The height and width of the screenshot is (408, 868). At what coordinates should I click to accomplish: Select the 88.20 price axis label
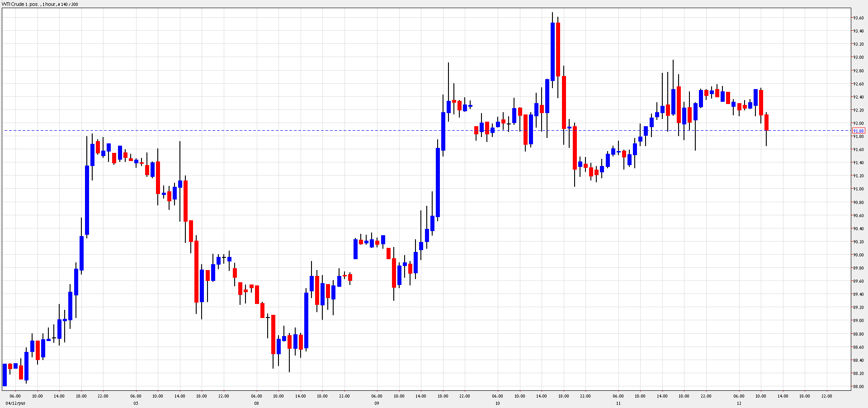pyautogui.click(x=858, y=374)
